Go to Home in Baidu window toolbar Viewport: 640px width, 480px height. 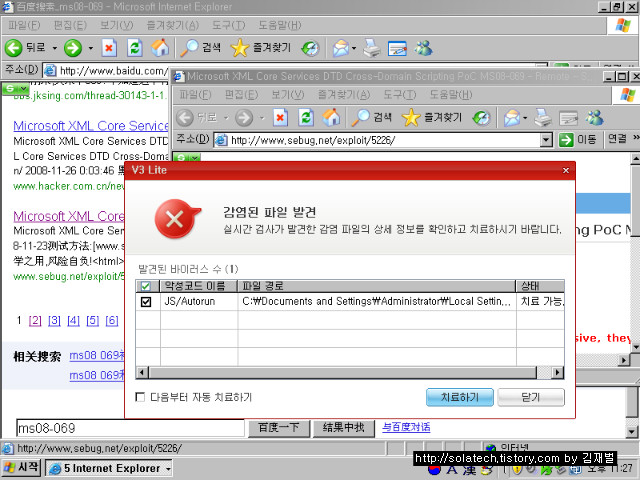[160, 48]
